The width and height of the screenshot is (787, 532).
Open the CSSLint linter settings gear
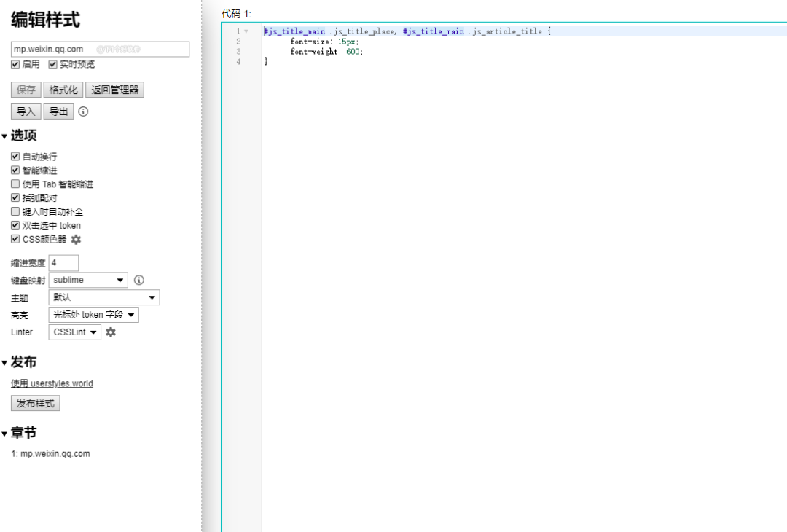point(111,332)
